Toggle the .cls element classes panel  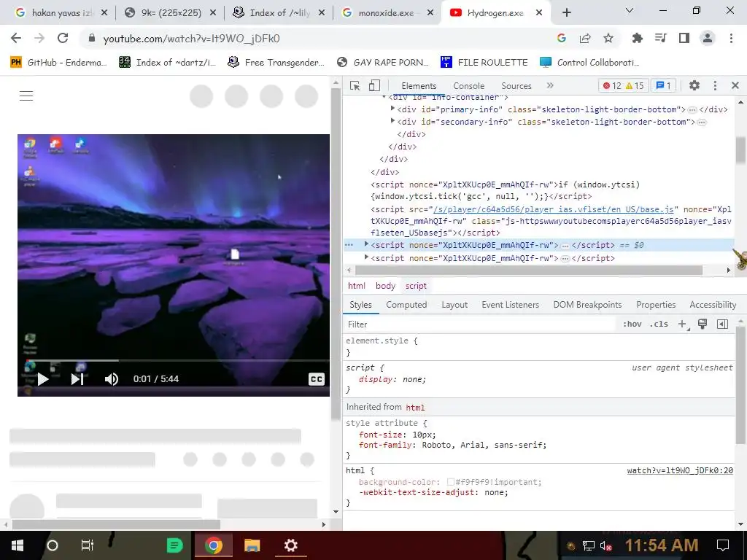coord(659,324)
